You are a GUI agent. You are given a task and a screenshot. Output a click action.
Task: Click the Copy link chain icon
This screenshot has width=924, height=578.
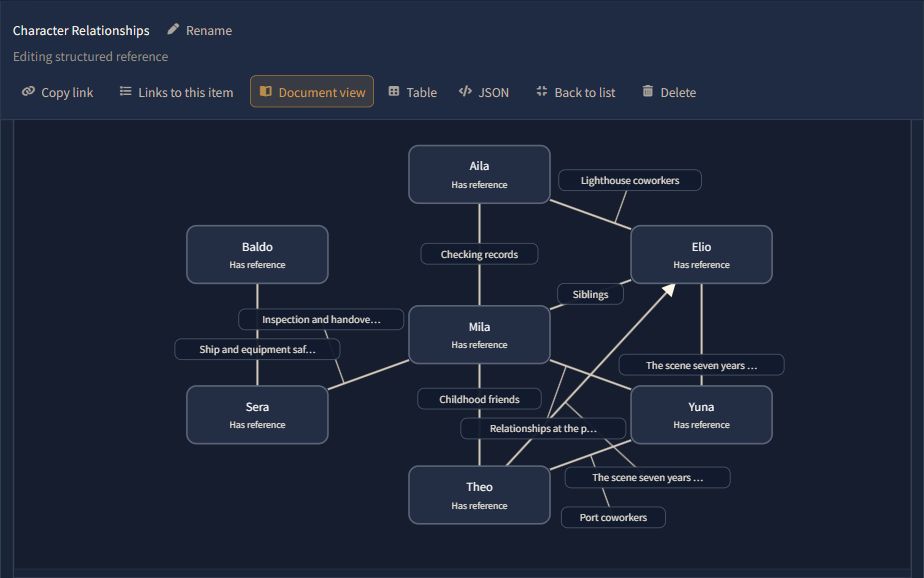pyautogui.click(x=28, y=91)
